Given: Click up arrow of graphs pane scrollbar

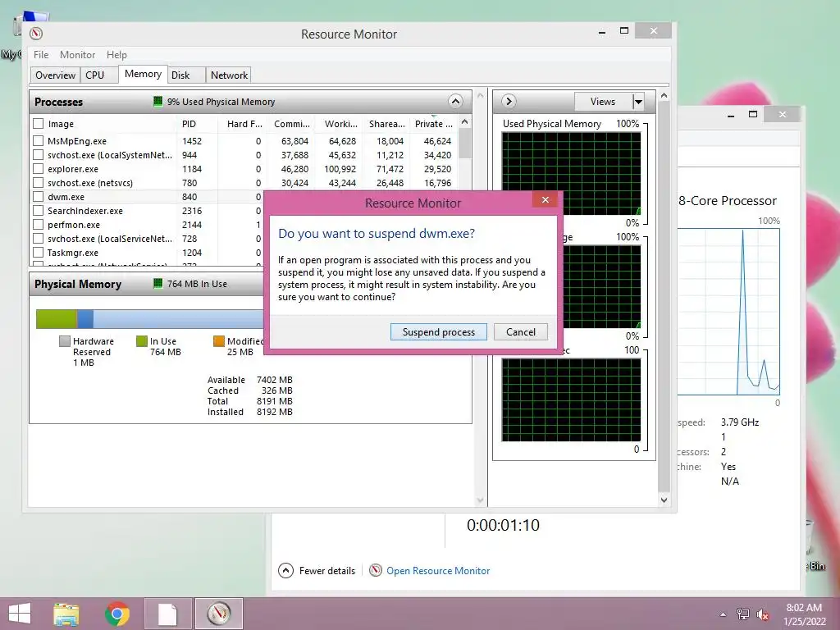Looking at the screenshot, I should tap(664, 95).
